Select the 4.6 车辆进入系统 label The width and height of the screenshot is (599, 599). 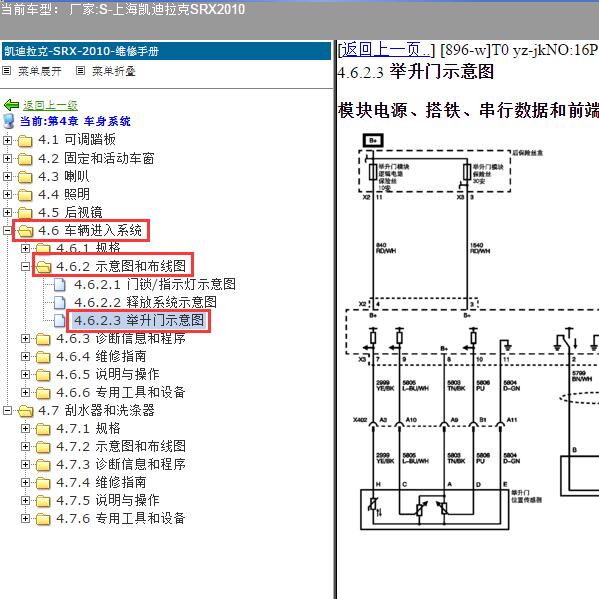click(x=90, y=230)
